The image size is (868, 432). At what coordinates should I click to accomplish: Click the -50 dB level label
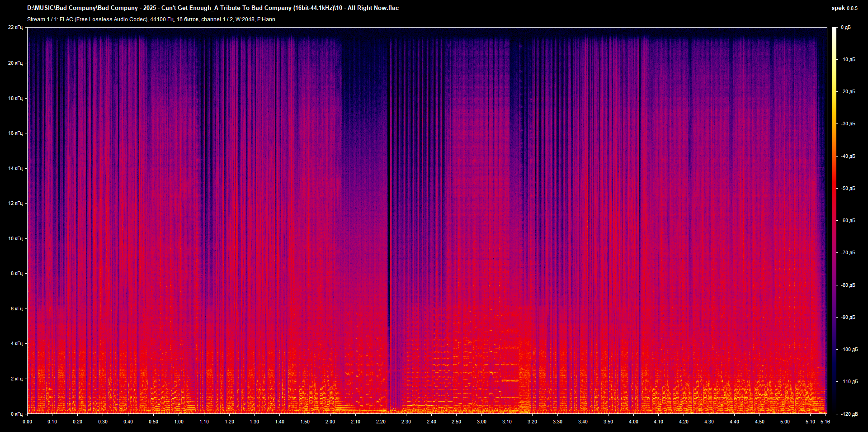coord(847,188)
